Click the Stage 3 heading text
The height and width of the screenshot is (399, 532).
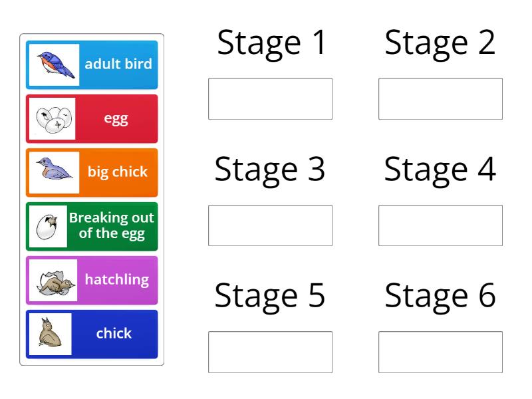click(271, 170)
